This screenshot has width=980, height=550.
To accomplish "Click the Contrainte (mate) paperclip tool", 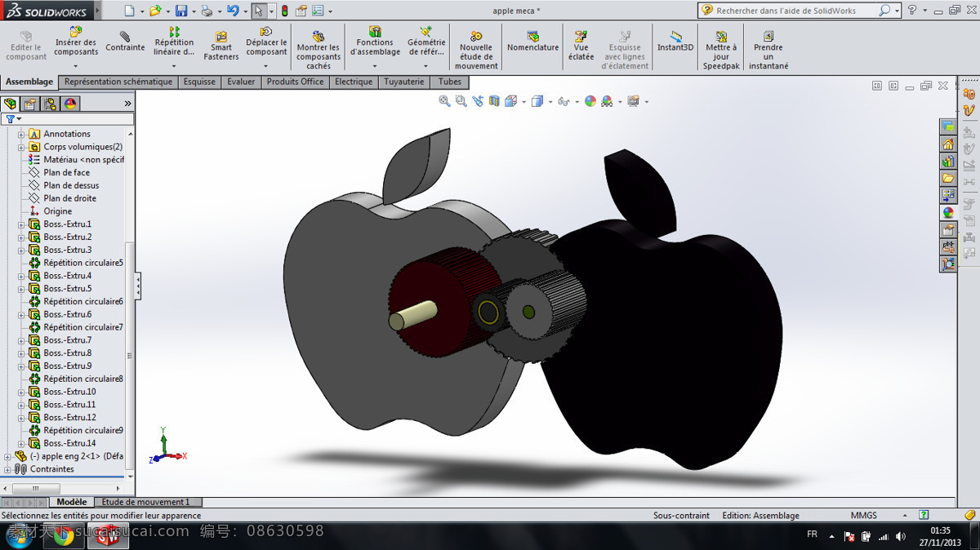I will [x=125, y=42].
